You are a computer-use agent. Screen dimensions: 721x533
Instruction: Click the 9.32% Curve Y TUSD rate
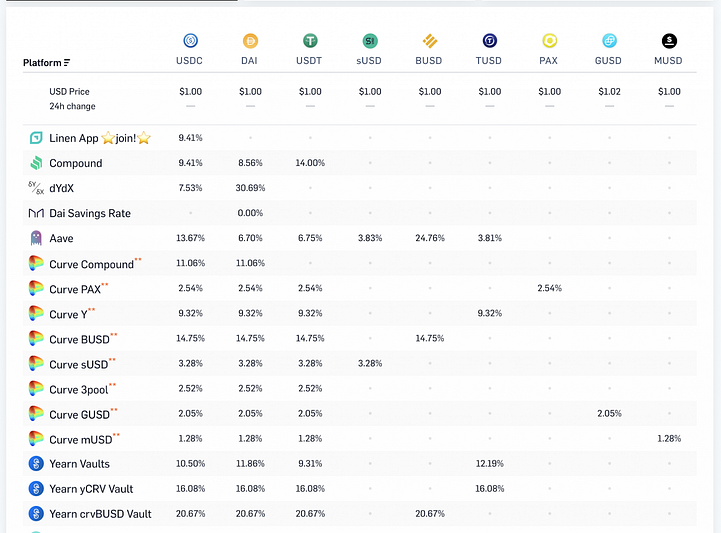[490, 313]
